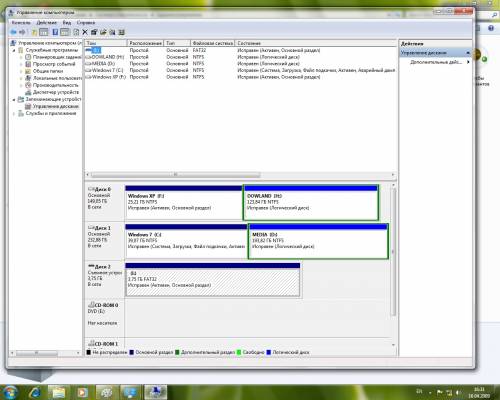
Task: Expand the Просмотр событий node arrow
Action: click(21, 64)
